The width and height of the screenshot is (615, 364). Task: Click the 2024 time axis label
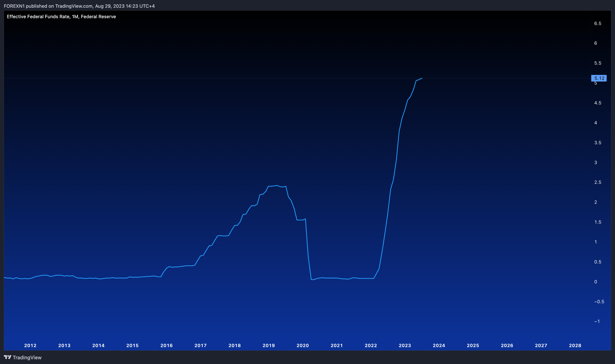coord(439,345)
